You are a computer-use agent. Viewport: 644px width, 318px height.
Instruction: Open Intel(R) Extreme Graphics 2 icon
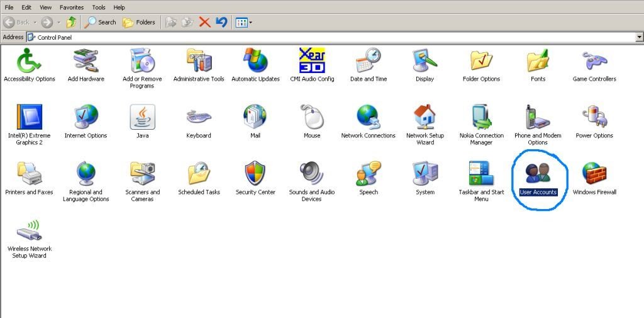29,117
